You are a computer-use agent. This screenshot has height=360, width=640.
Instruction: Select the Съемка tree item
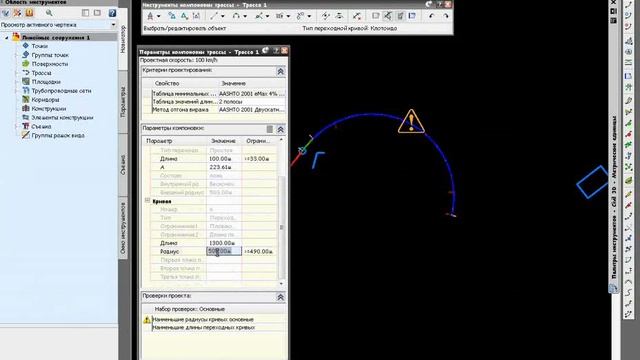[41, 127]
